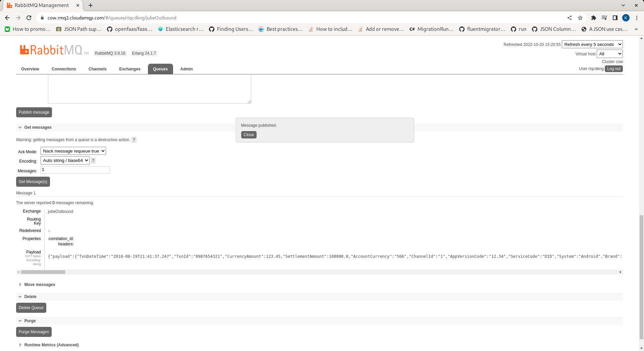This screenshot has height=351, width=644.
Task: Reload the current browser page
Action: click(x=29, y=18)
